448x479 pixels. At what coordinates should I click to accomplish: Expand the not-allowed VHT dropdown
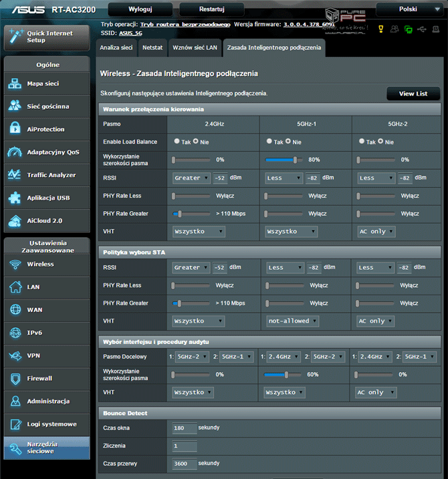tap(291, 321)
